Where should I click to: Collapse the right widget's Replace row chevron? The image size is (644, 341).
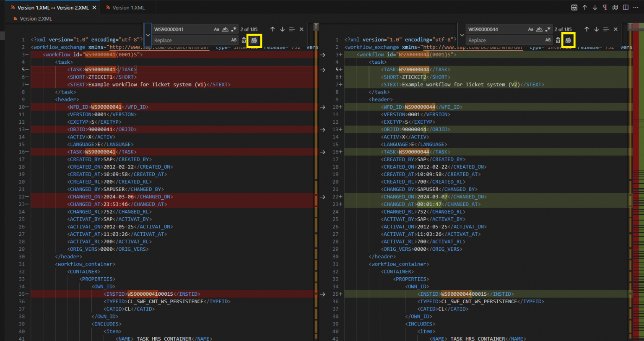tap(462, 34)
